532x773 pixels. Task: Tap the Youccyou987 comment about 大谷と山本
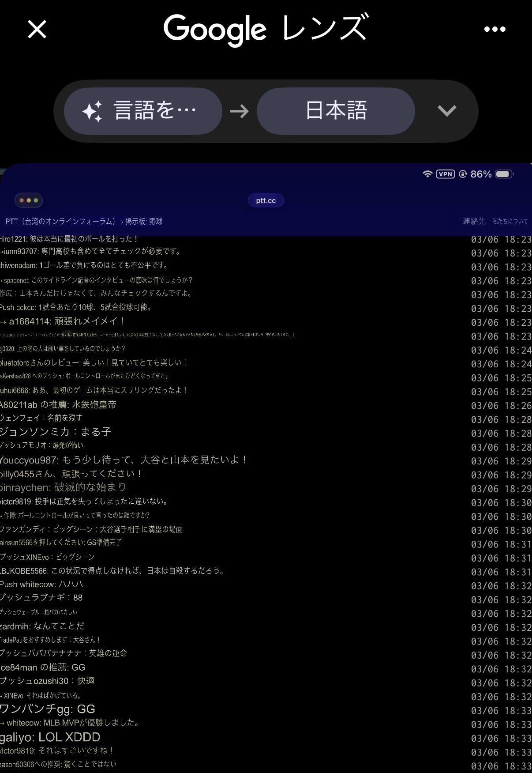[124, 460]
